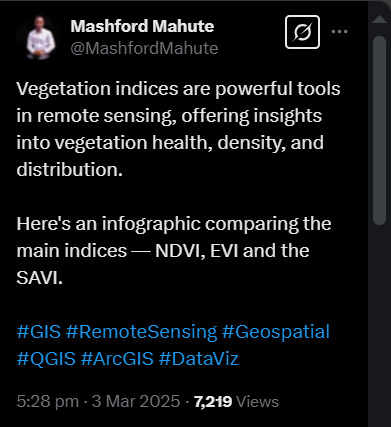The height and width of the screenshot is (427, 391).
Task: Browse the #Geospatial hashtag
Action: click(x=275, y=332)
